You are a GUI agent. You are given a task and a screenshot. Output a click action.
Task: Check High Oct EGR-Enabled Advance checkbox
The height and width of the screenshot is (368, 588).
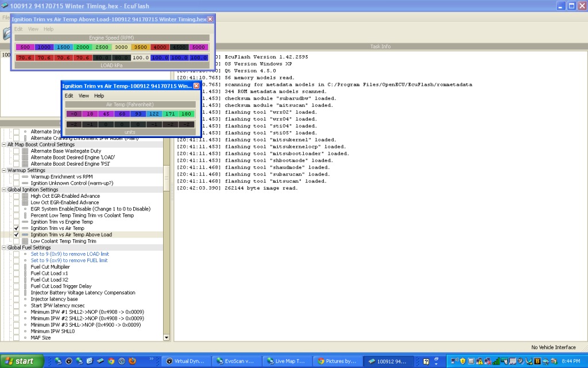[x=16, y=196]
